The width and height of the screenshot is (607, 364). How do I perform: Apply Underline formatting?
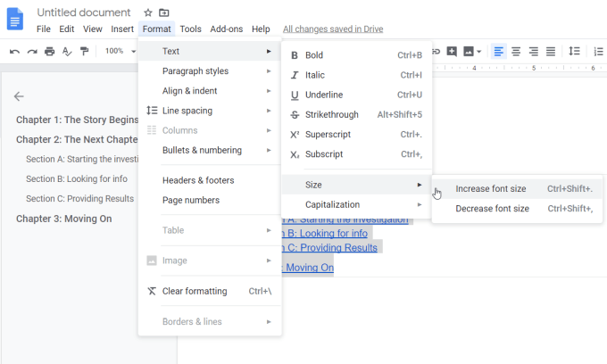(x=356, y=95)
